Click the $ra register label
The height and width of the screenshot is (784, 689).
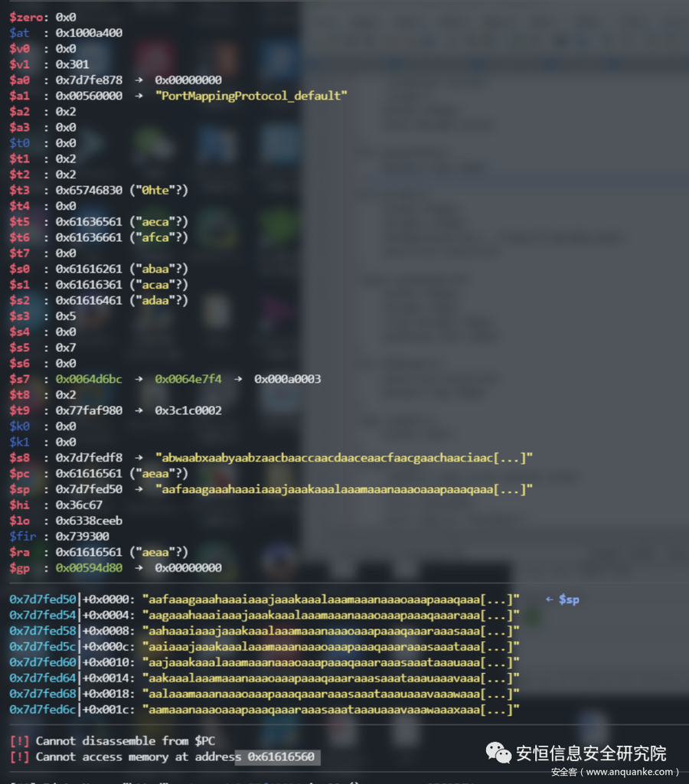pyautogui.click(x=19, y=553)
